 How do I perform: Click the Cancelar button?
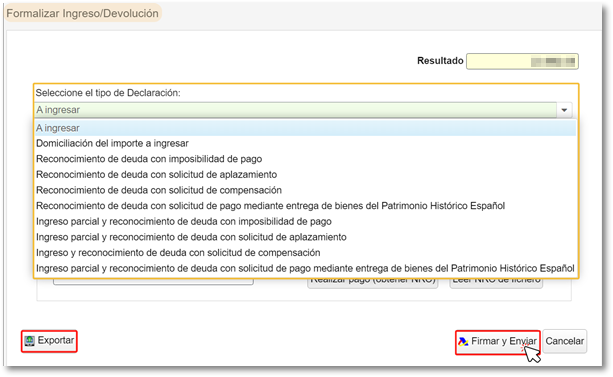point(565,341)
